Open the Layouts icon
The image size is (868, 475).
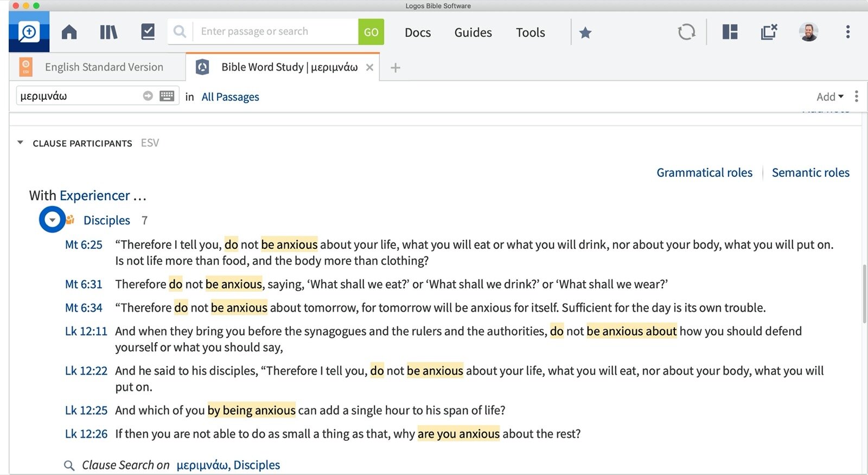(730, 31)
